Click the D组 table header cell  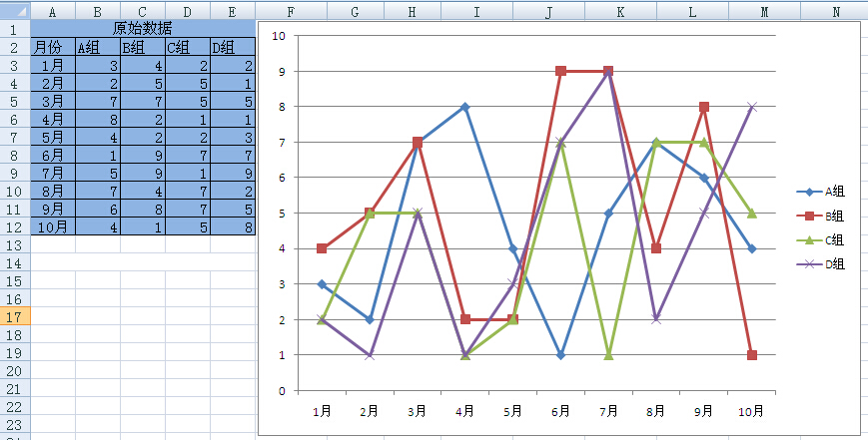233,47
